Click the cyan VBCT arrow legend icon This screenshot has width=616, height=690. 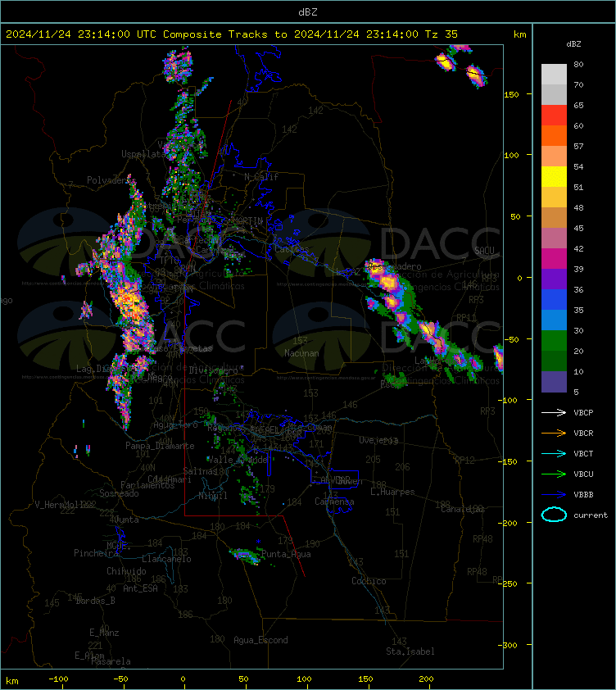click(554, 454)
